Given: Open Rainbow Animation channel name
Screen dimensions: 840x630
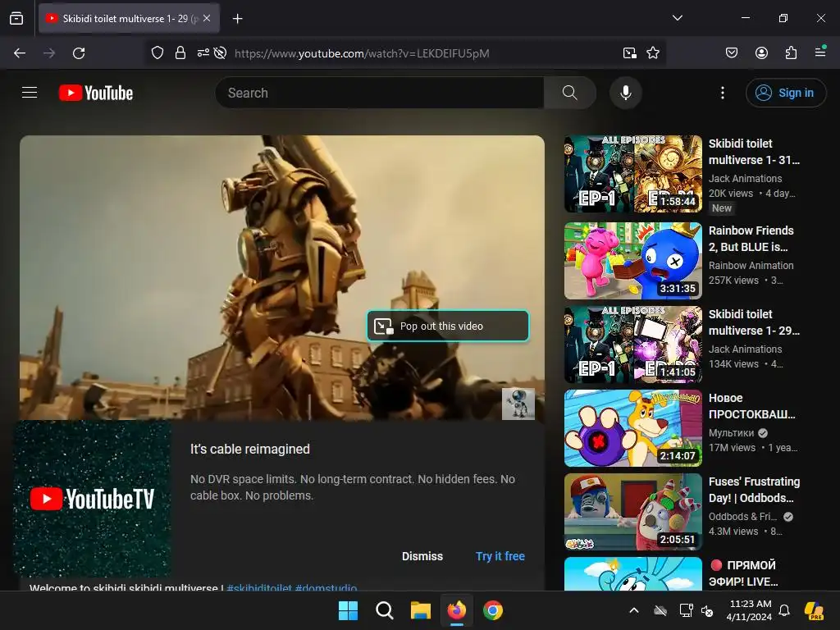Looking at the screenshot, I should [x=751, y=265].
